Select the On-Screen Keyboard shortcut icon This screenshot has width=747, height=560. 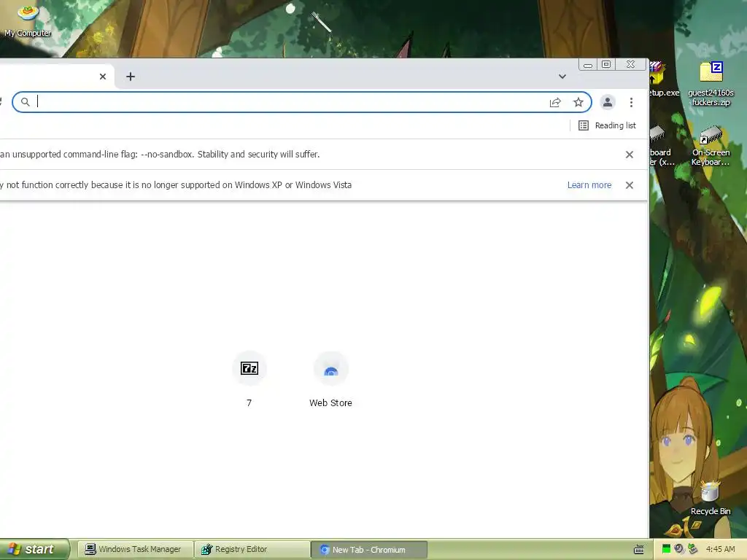coord(711,146)
